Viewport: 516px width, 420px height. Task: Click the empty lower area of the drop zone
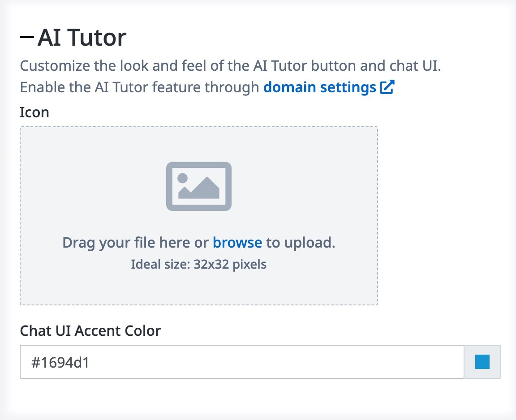click(x=198, y=289)
